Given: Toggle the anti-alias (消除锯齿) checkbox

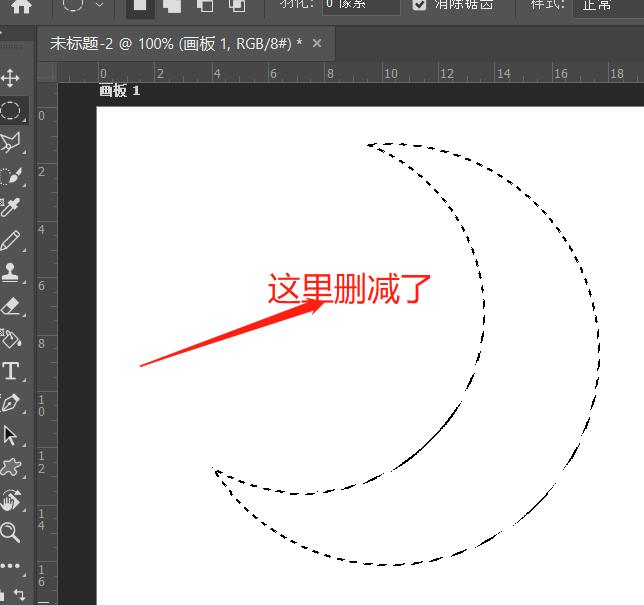Looking at the screenshot, I should (x=420, y=5).
